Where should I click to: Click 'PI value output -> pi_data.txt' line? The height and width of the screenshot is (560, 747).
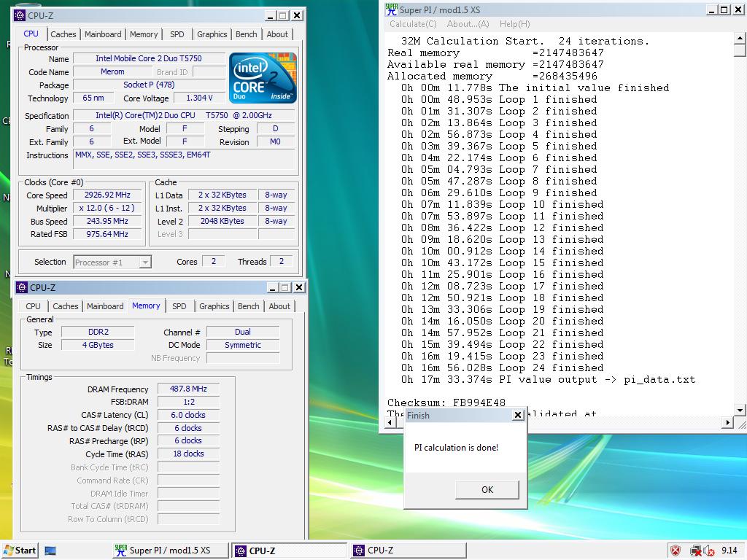pyautogui.click(x=548, y=380)
